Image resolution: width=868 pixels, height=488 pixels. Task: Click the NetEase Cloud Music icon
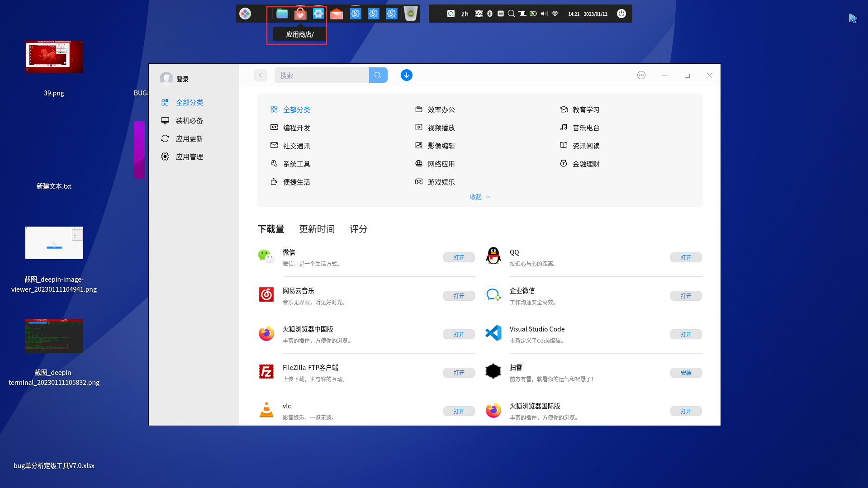(x=266, y=294)
